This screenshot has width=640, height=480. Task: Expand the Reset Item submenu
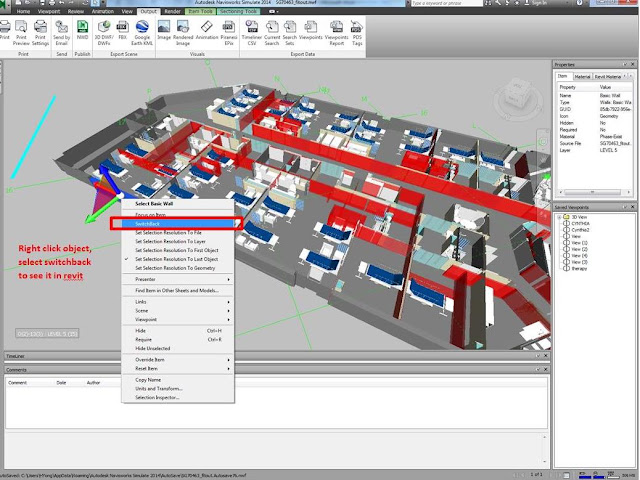178,369
